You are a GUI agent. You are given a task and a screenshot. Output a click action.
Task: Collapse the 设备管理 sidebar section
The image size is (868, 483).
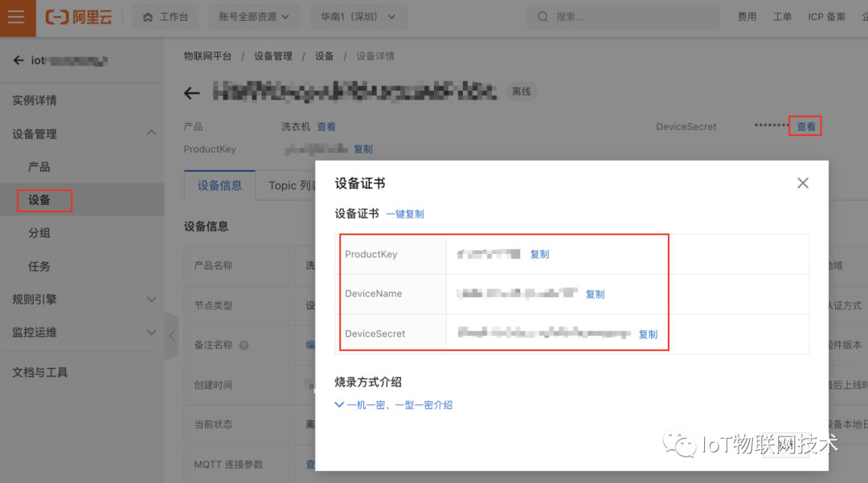pos(151,133)
